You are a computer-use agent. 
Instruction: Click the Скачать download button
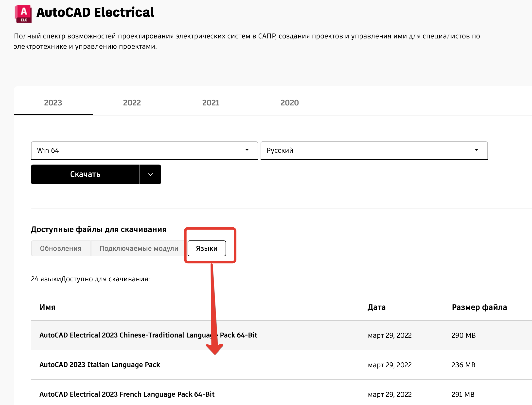coord(85,174)
